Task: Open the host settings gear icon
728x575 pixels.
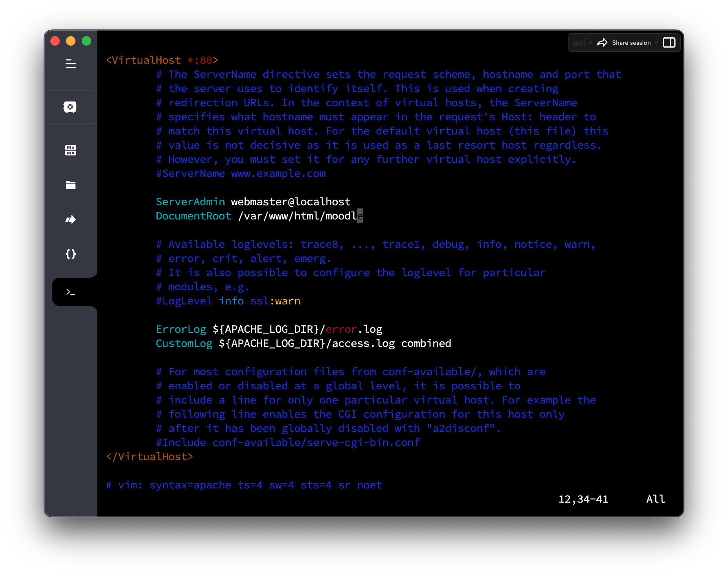Action: 70,107
